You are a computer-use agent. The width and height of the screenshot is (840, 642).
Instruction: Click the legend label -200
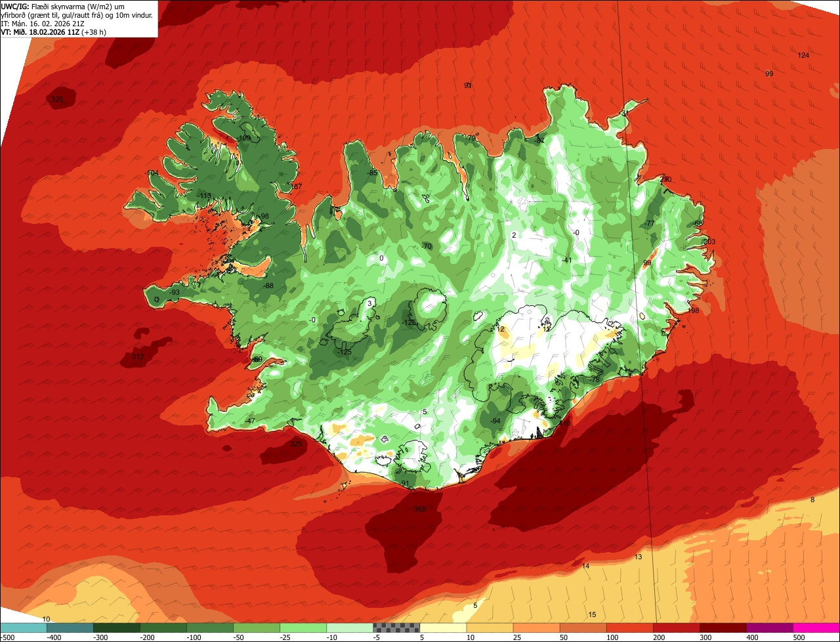pos(146,637)
